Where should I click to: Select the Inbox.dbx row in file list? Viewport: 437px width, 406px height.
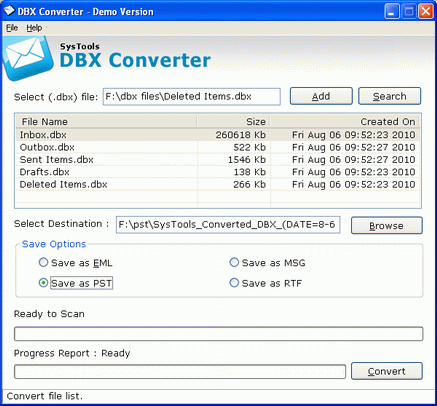tap(218, 135)
